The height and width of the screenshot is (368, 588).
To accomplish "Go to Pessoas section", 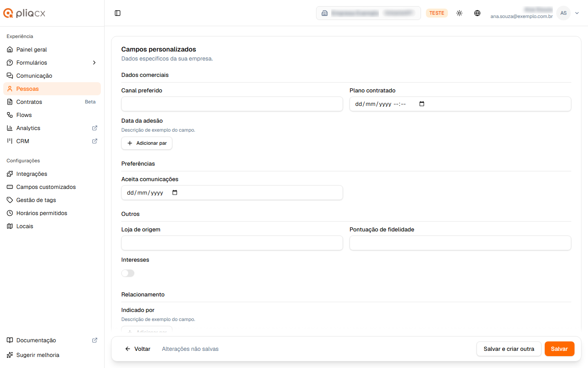I will [52, 89].
